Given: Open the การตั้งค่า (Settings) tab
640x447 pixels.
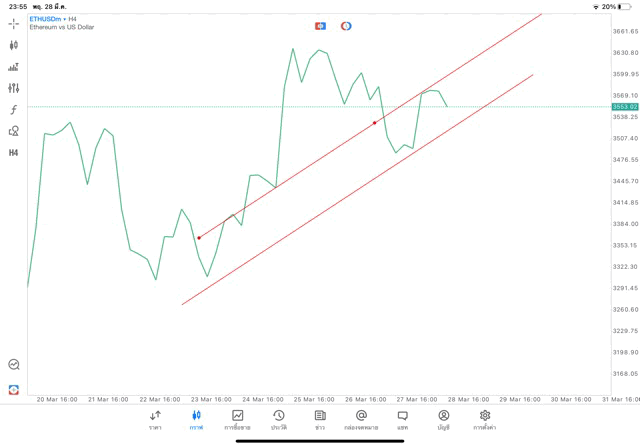Looking at the screenshot, I should coord(485,419).
